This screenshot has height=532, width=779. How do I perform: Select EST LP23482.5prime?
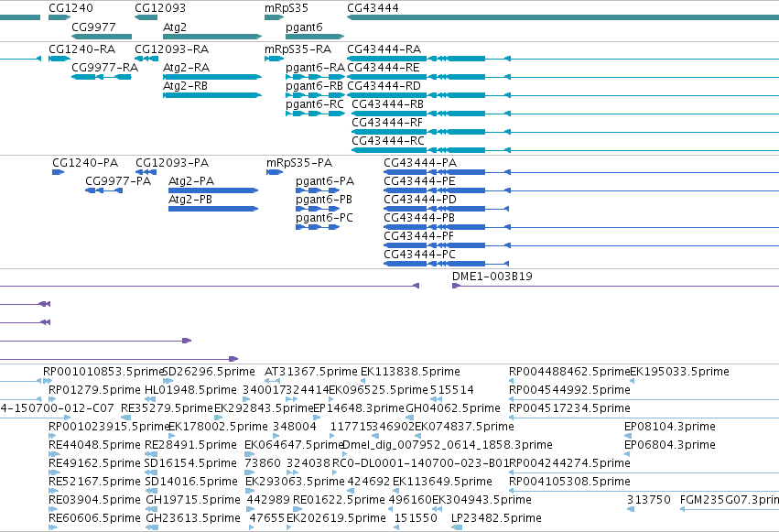(457, 527)
